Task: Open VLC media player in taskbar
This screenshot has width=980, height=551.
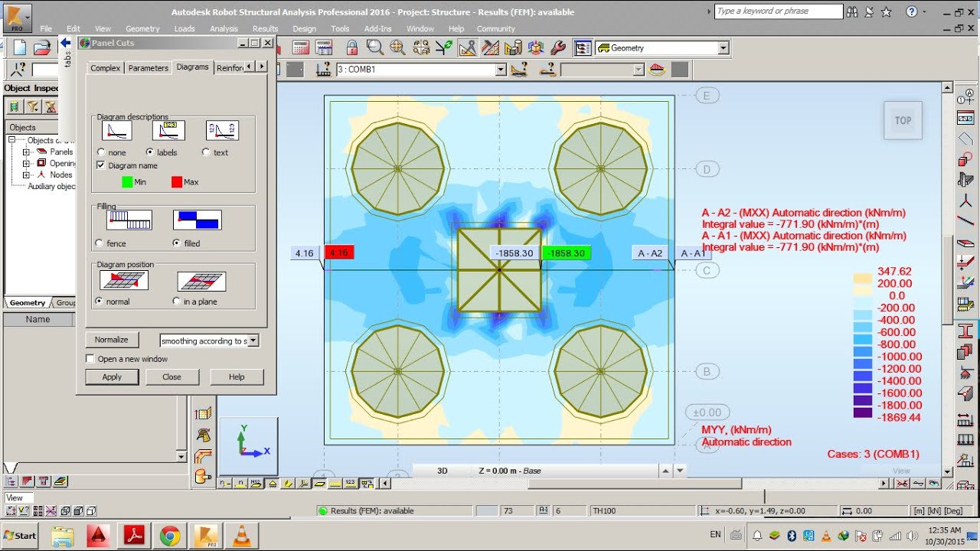Action: pyautogui.click(x=241, y=536)
